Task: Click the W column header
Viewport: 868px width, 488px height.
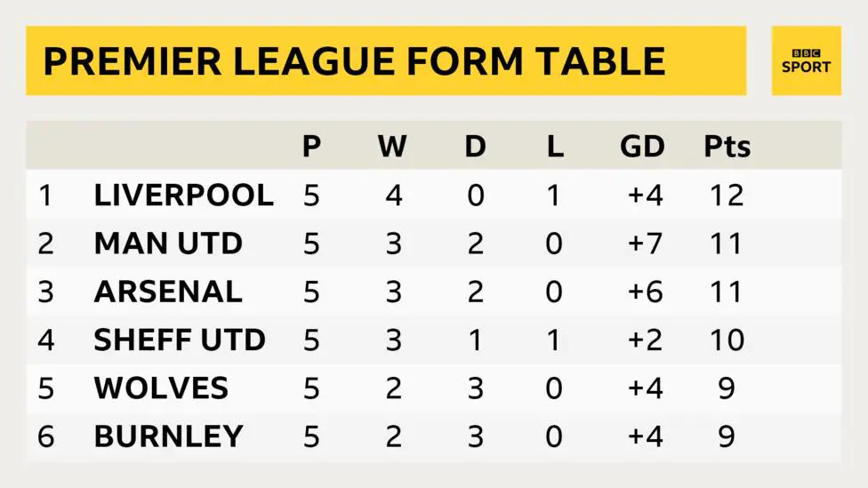Action: coord(392,146)
